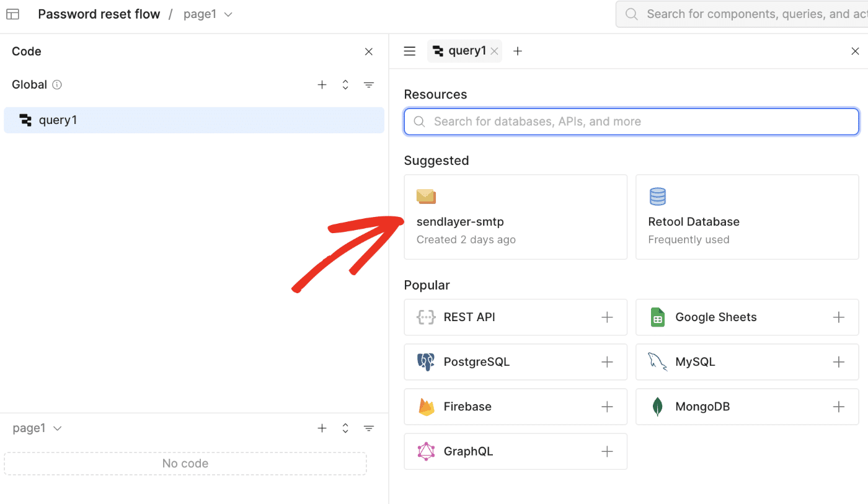Click the Popular heading
This screenshot has width=868, height=504.
click(x=427, y=285)
